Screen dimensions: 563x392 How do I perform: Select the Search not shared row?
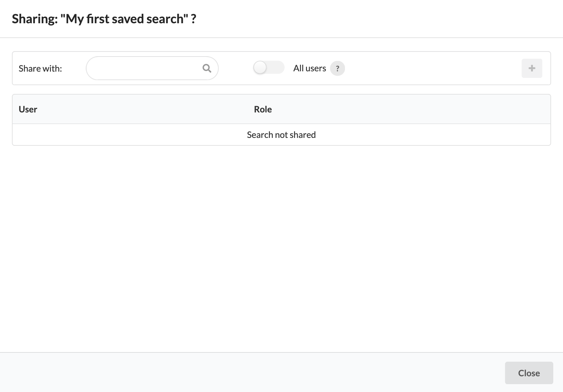click(x=281, y=135)
